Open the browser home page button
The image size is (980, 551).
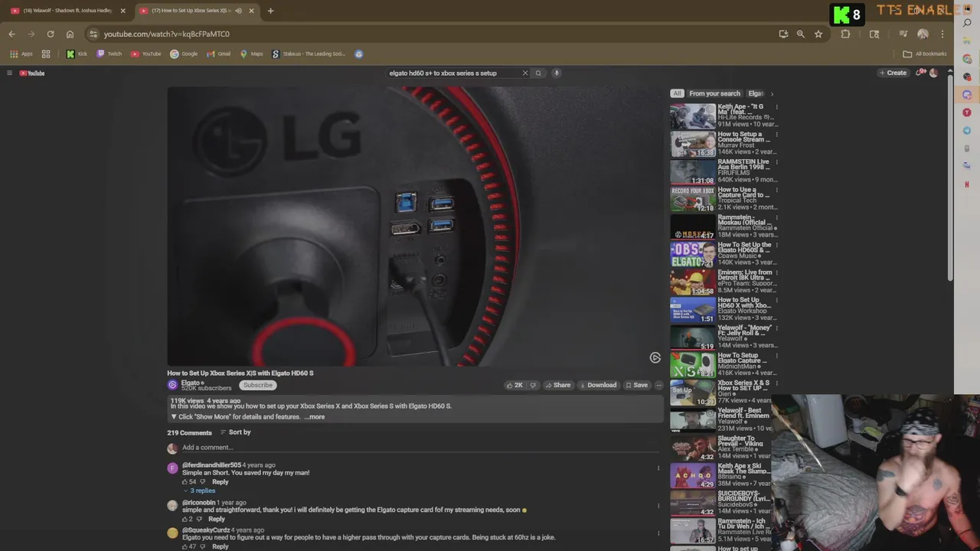pos(70,34)
